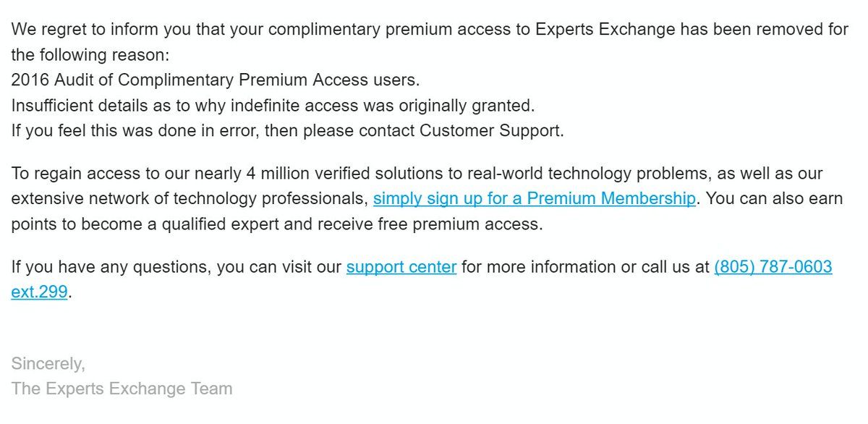Click the ext.299 link text
868x424 pixels.
point(39,292)
